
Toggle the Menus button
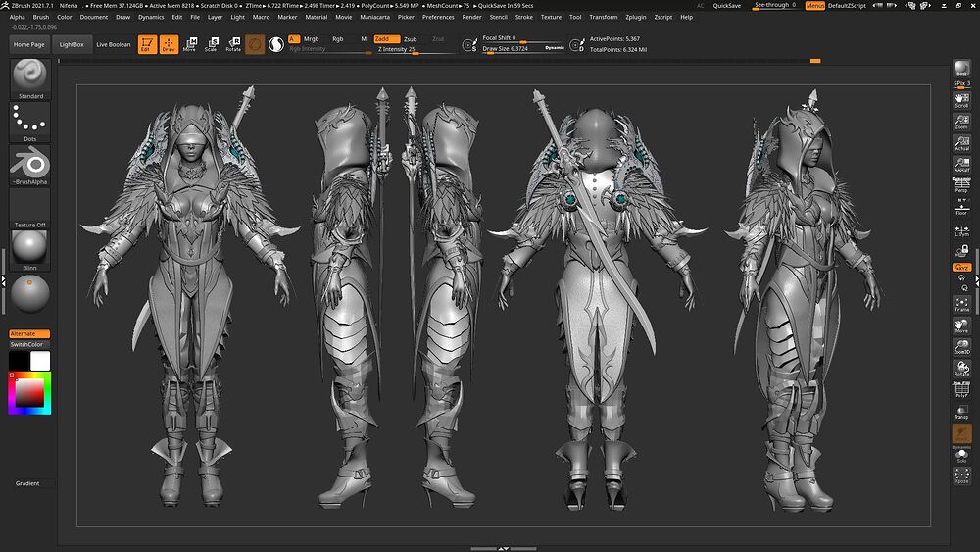pyautogui.click(x=814, y=6)
